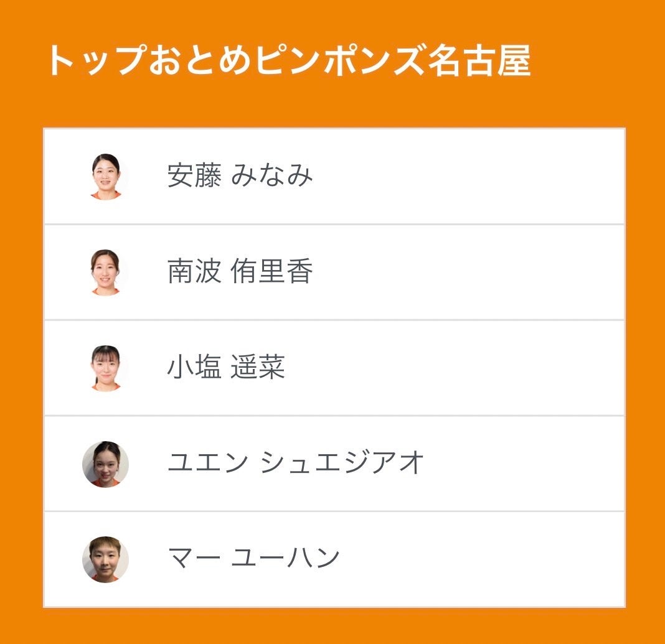Click the round avatar beside マー ユーハン
The height and width of the screenshot is (644, 665).
click(105, 559)
